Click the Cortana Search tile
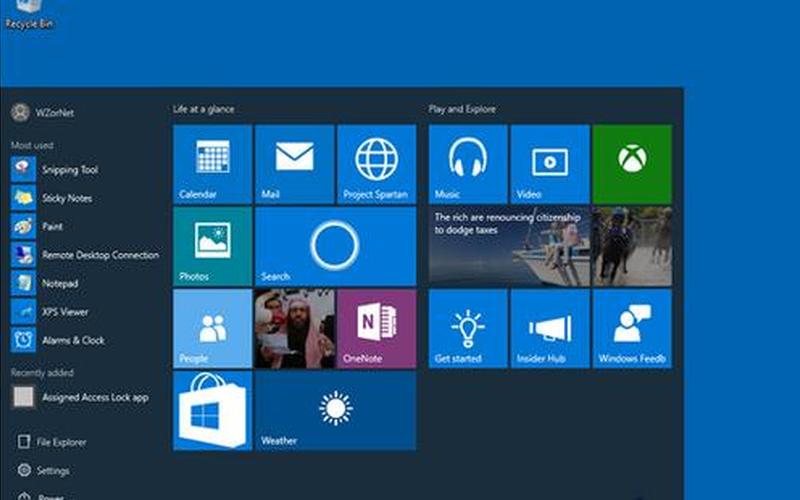 click(x=335, y=246)
